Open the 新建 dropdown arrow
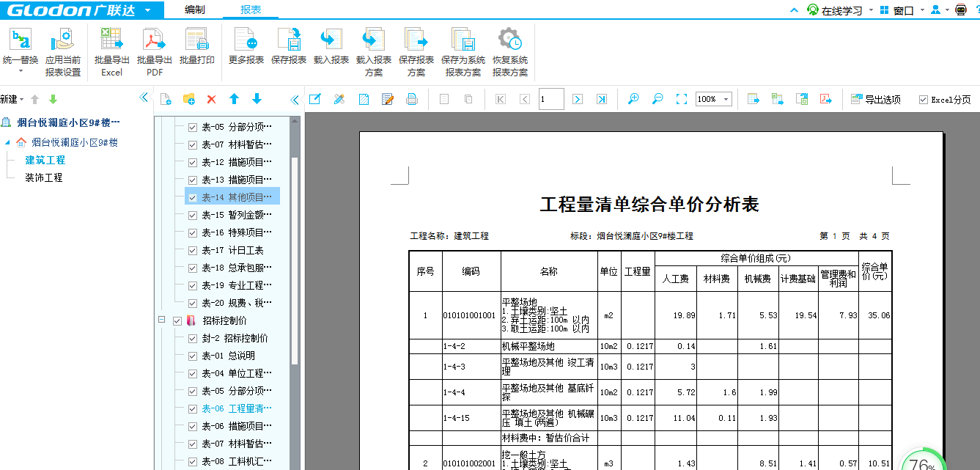The height and width of the screenshot is (470, 980). 21,99
